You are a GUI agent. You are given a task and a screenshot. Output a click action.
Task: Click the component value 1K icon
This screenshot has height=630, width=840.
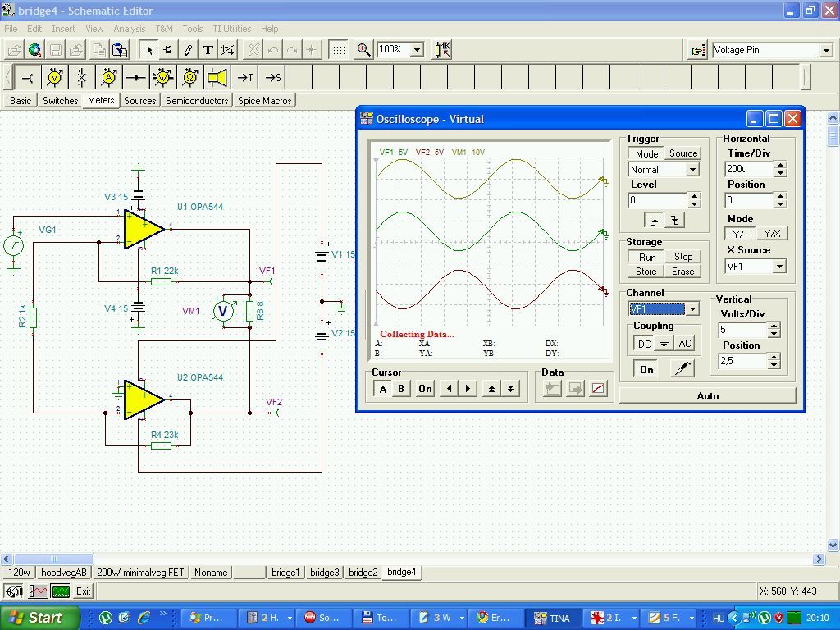point(442,50)
